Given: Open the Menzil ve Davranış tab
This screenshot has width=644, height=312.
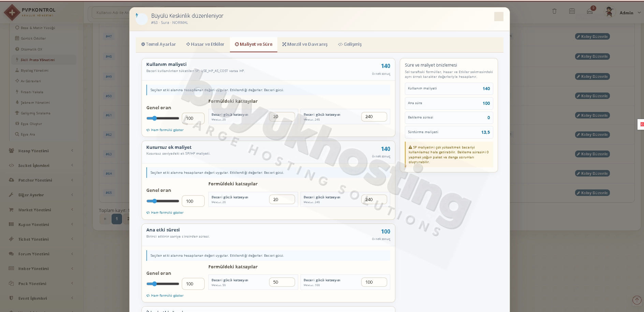Looking at the screenshot, I should click(x=305, y=44).
